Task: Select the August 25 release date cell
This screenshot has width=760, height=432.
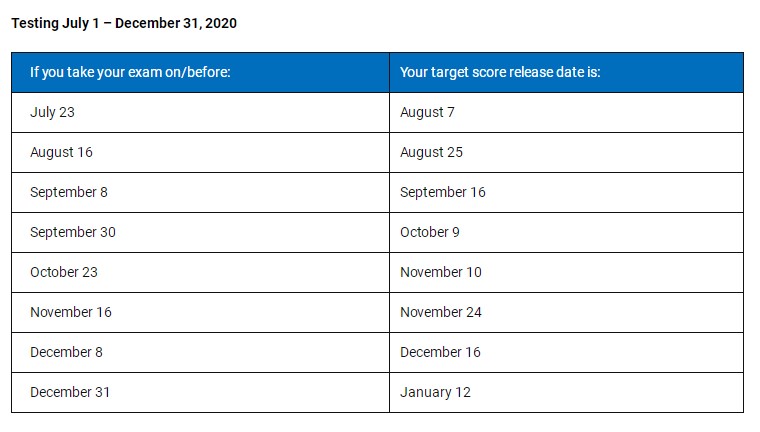Action: pyautogui.click(x=431, y=153)
